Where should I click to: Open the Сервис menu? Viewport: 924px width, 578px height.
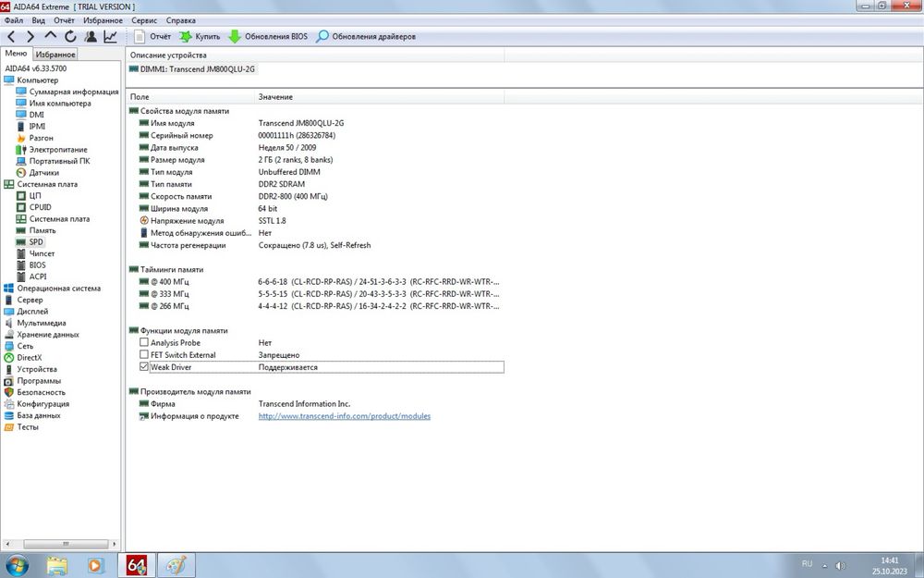(144, 20)
